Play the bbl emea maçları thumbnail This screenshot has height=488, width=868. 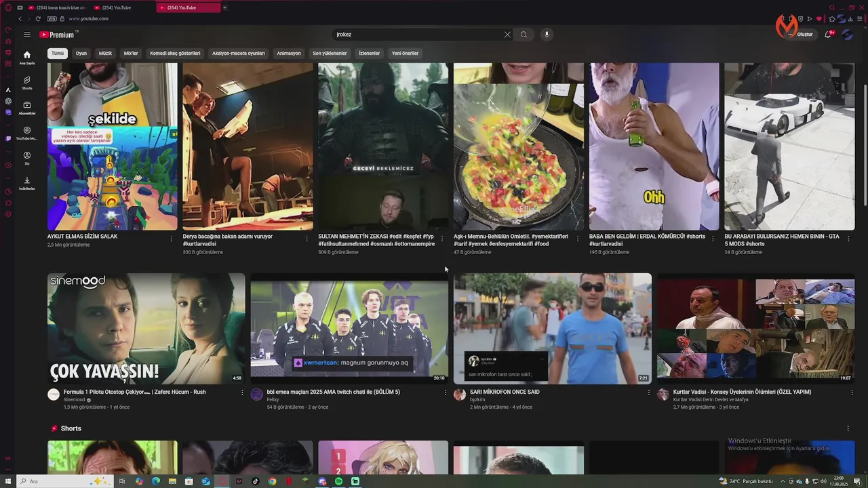click(x=349, y=328)
